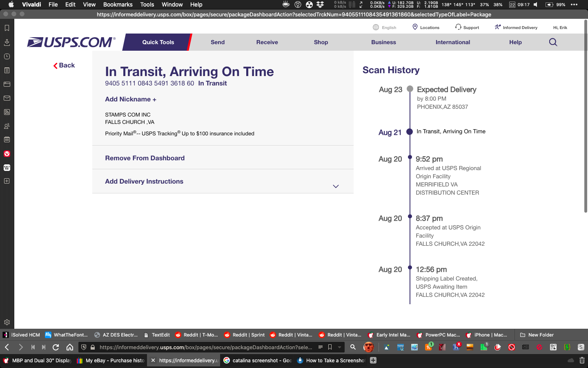Click the URL address field
Screen dimensions: 588x368
pyautogui.click(x=206, y=347)
